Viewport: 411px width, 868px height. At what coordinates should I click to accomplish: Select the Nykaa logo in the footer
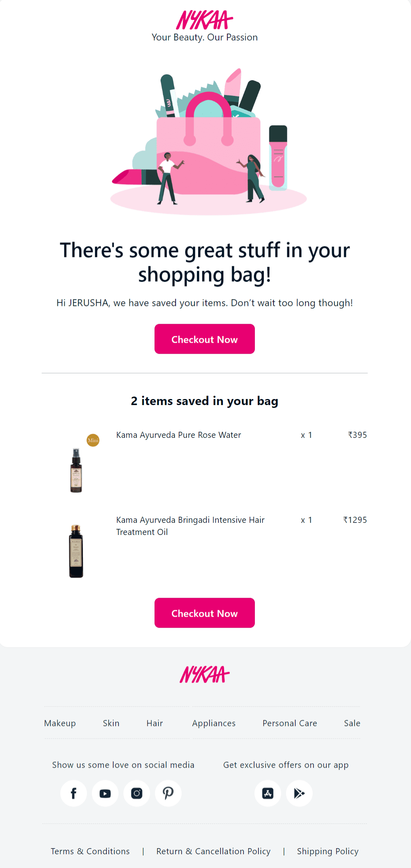(x=205, y=675)
